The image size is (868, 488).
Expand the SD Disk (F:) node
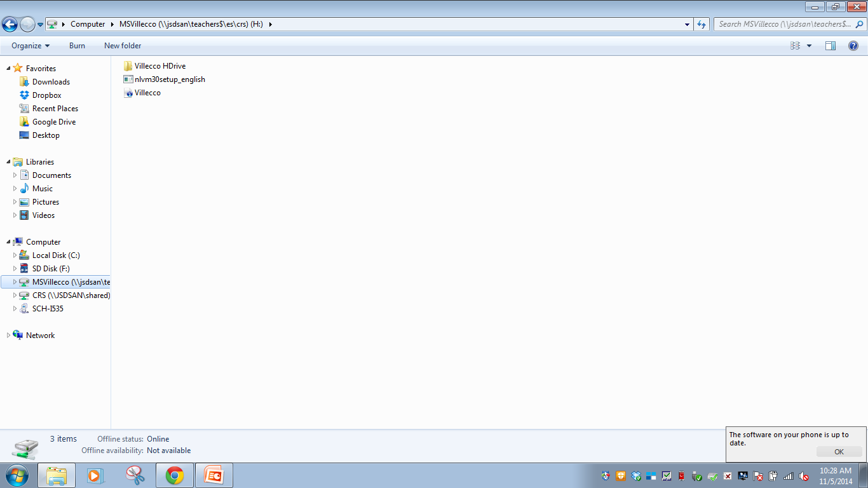(x=15, y=269)
